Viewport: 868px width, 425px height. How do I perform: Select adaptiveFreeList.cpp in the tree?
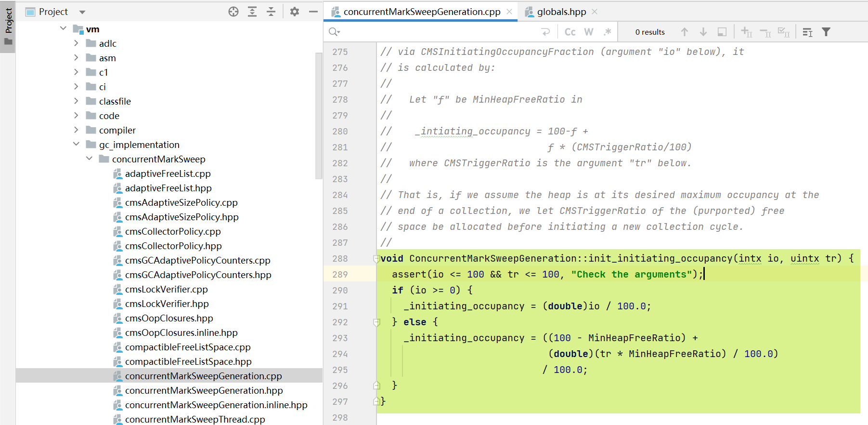point(168,173)
